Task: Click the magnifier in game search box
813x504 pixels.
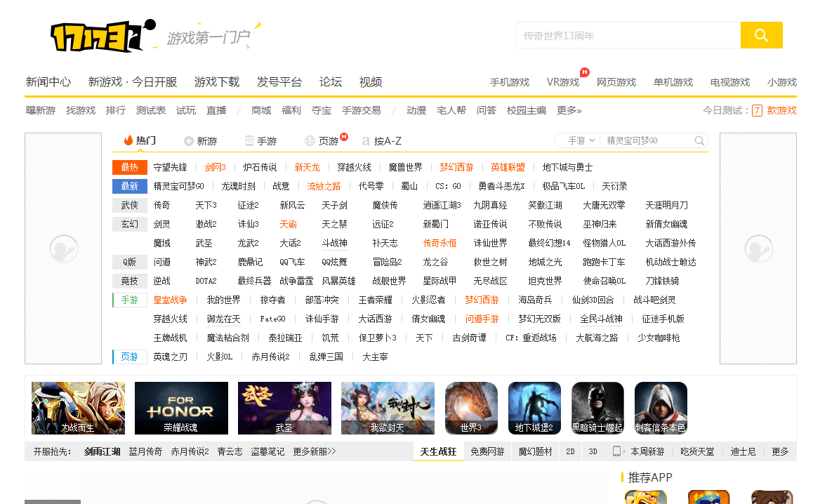Action: point(699,140)
